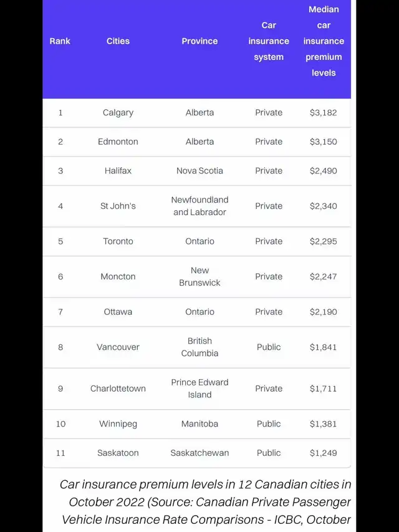Click the British Columbia province cell
The width and height of the screenshot is (399, 532).
(x=199, y=347)
